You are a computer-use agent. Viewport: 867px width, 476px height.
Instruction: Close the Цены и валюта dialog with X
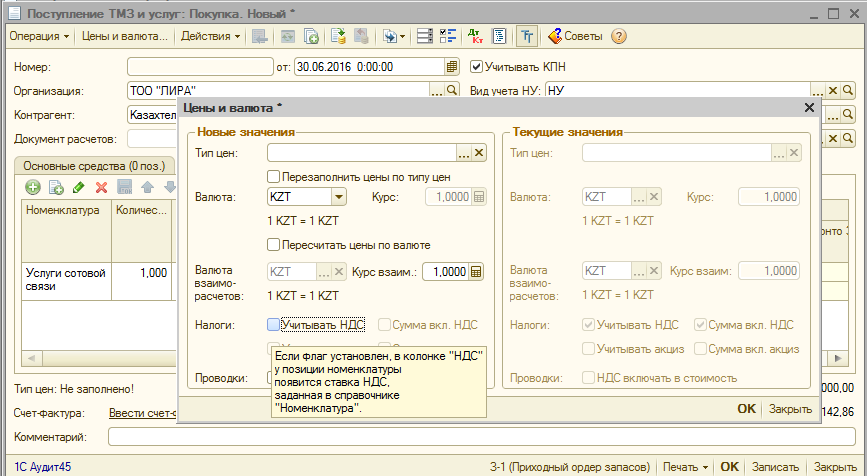tap(809, 108)
